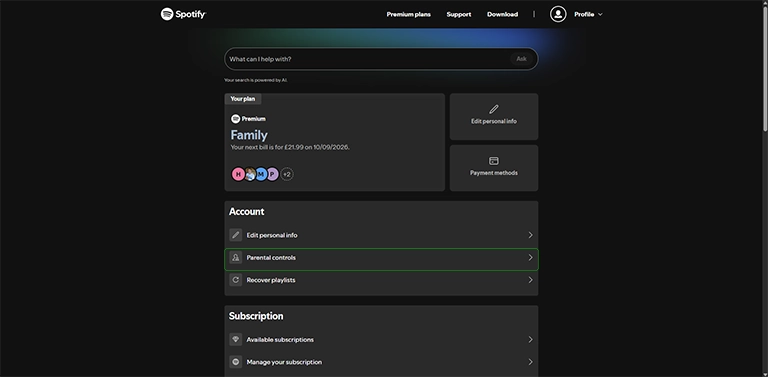Select the pink H member avatar

238,174
